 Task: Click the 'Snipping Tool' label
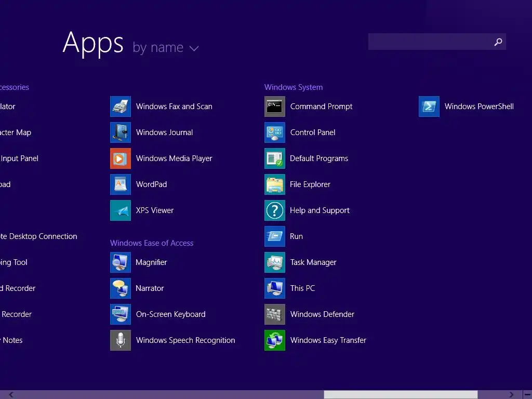click(x=14, y=262)
